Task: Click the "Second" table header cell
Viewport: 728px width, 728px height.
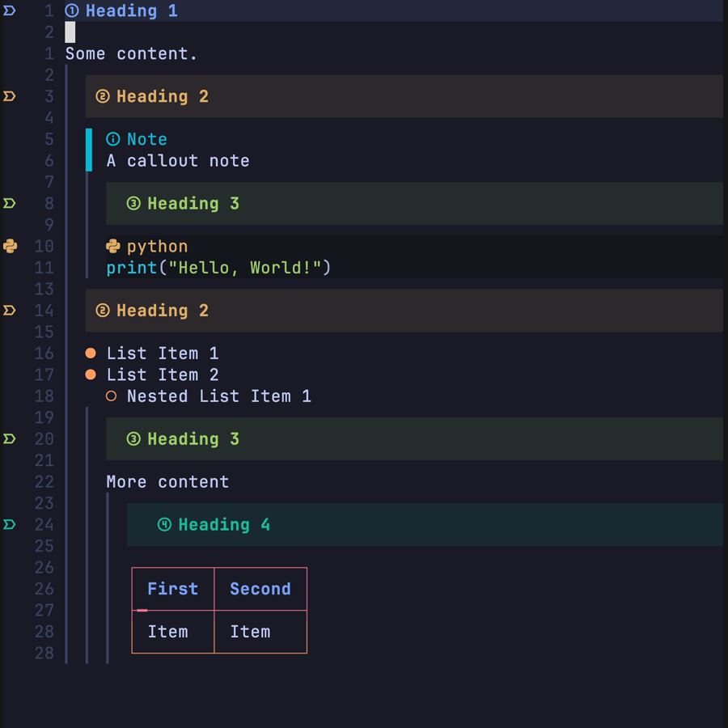Action: (260, 589)
